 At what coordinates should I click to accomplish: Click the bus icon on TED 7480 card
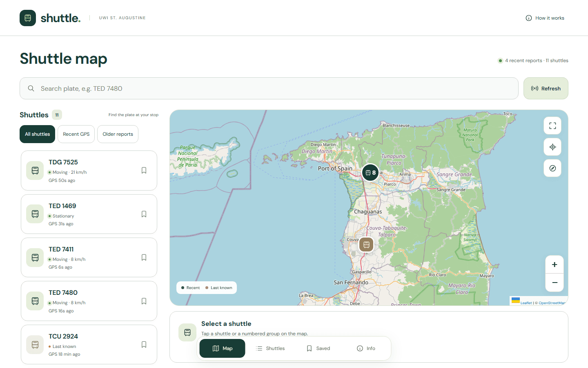35,301
